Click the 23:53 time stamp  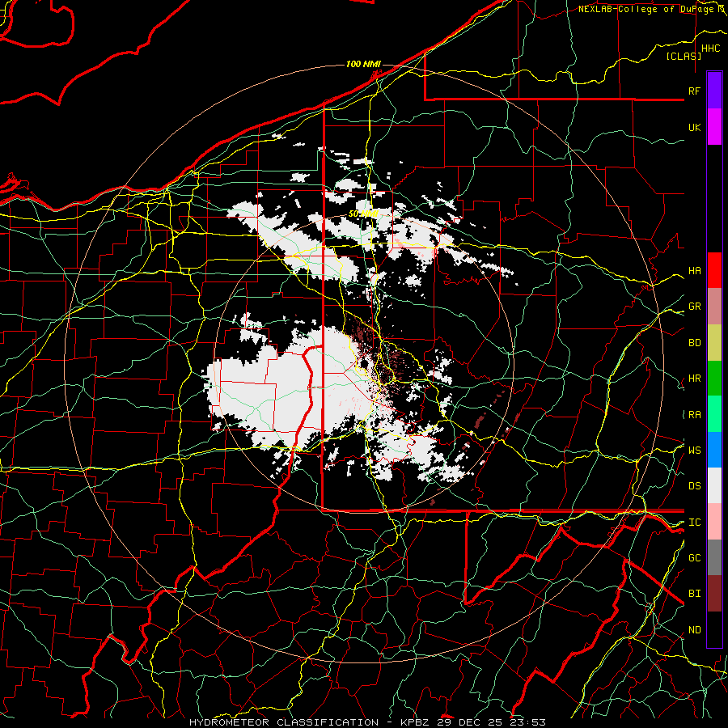coord(528,722)
